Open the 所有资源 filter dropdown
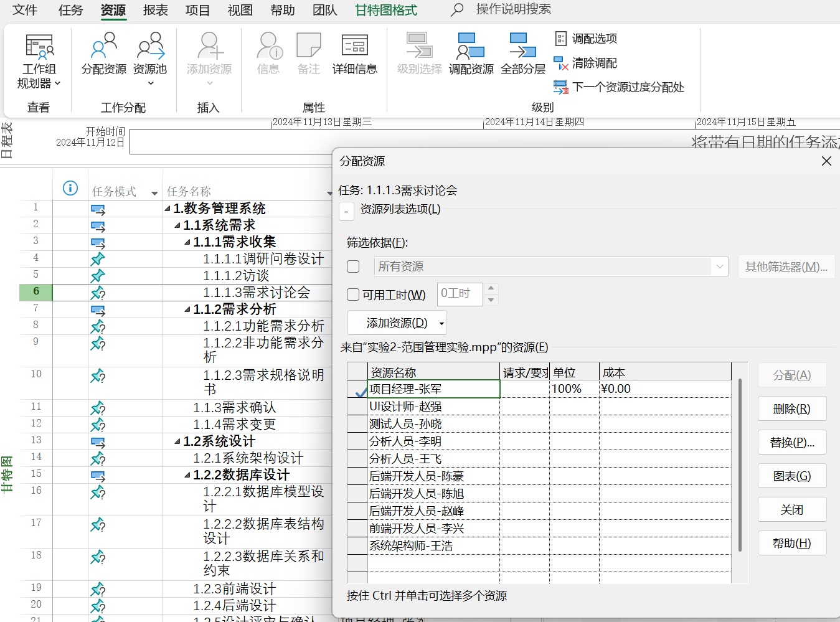840x622 pixels. (x=719, y=266)
